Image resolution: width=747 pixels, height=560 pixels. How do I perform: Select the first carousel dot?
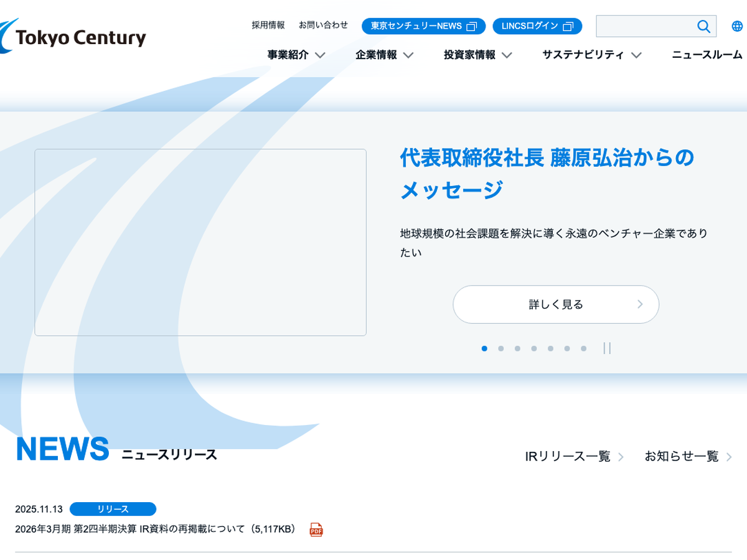484,348
